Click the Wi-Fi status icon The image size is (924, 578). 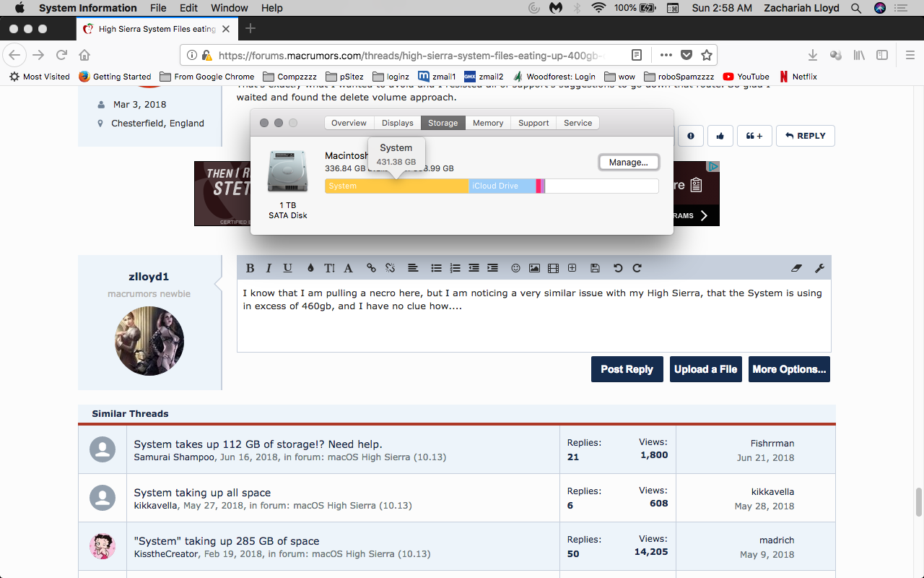pos(598,8)
